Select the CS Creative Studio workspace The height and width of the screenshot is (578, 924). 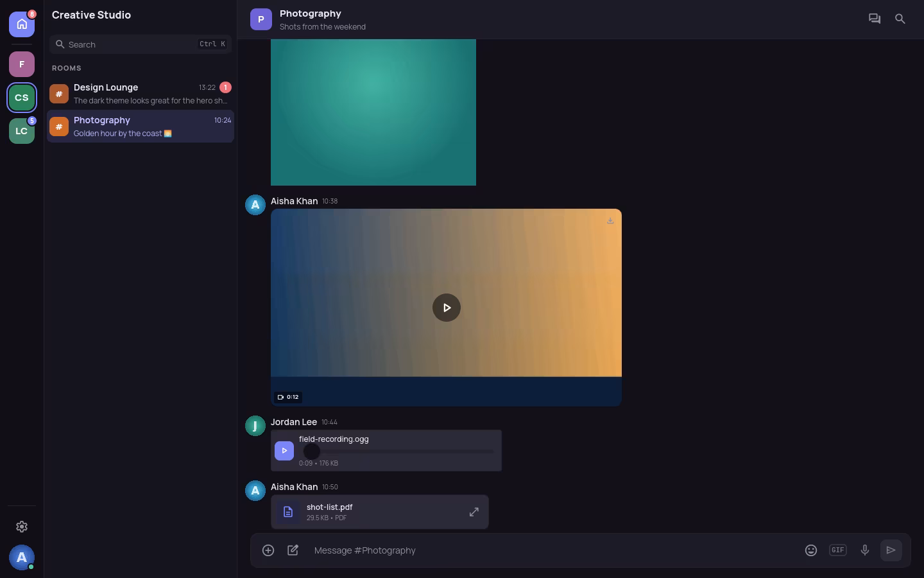pos(22,98)
